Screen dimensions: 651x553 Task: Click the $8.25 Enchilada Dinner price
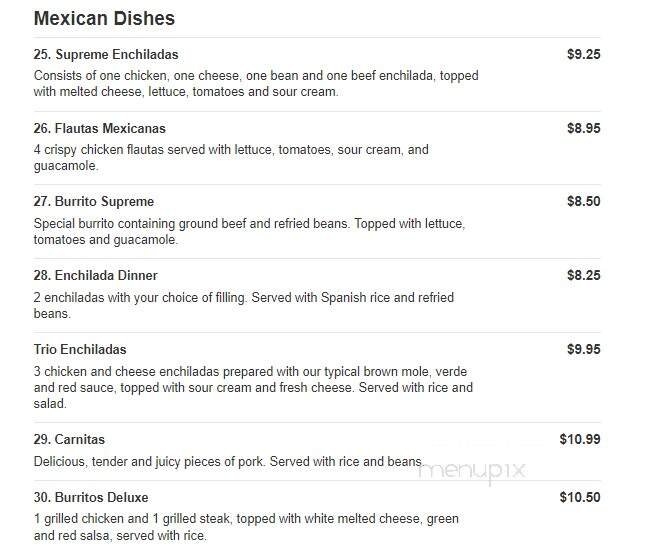coord(583,276)
